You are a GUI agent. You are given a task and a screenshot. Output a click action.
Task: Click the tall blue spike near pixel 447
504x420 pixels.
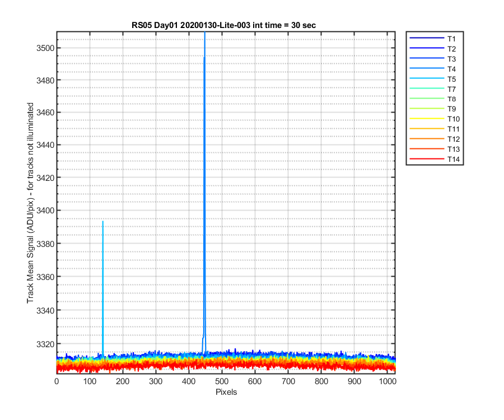tap(204, 193)
